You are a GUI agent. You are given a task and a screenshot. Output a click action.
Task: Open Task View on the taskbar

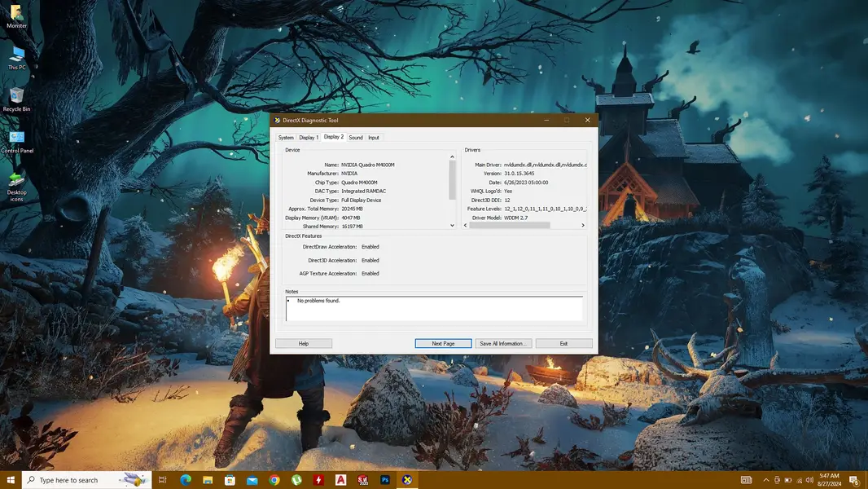[162, 479]
